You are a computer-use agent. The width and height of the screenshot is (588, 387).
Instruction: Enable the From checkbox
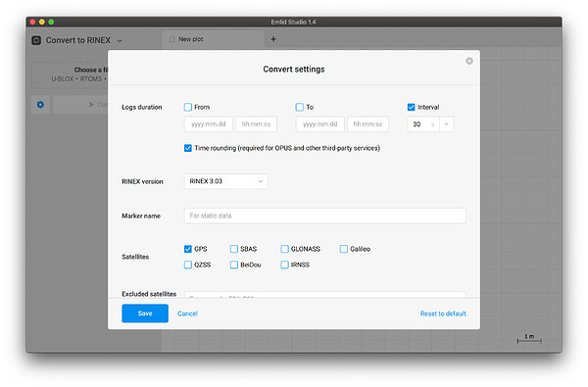coord(188,107)
